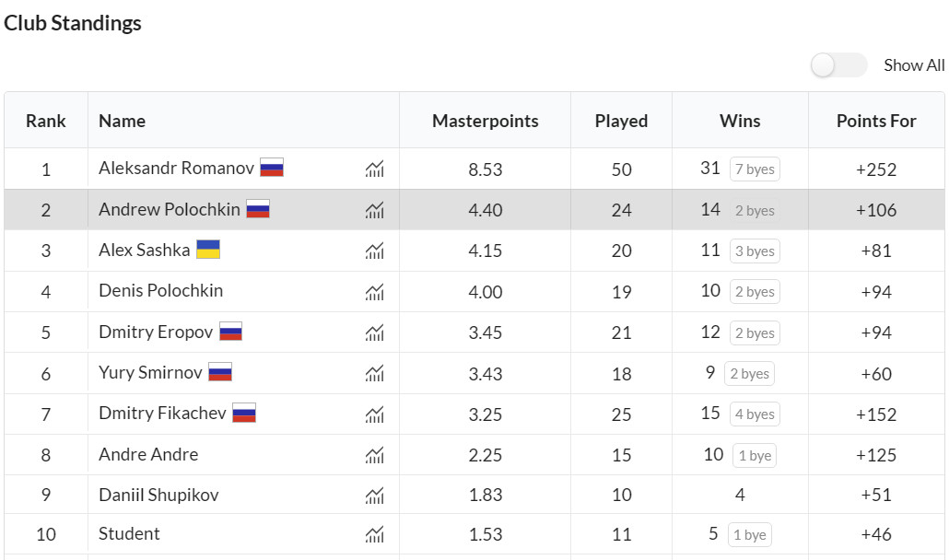
Task: Open stats chart icon for Andrew Polochkin
Action: pyautogui.click(x=374, y=210)
